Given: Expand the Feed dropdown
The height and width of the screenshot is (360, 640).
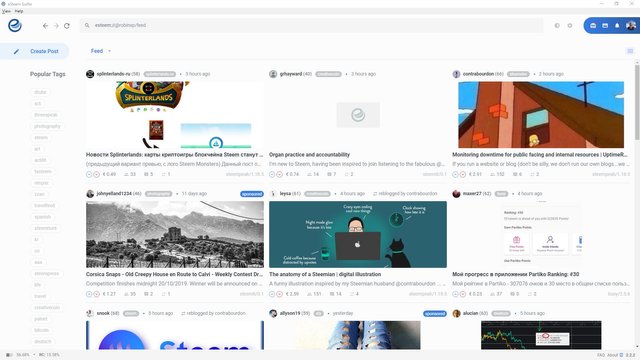Looking at the screenshot, I should (x=101, y=51).
